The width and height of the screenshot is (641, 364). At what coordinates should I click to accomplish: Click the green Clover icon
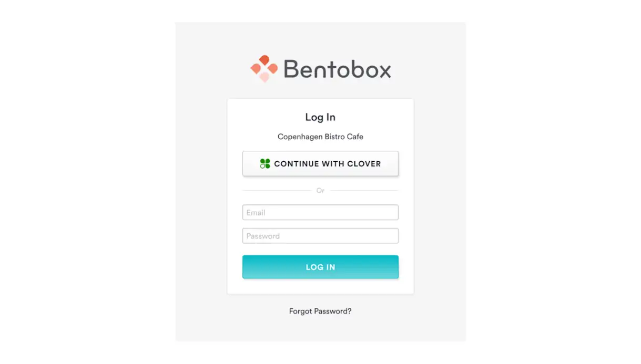click(x=265, y=164)
